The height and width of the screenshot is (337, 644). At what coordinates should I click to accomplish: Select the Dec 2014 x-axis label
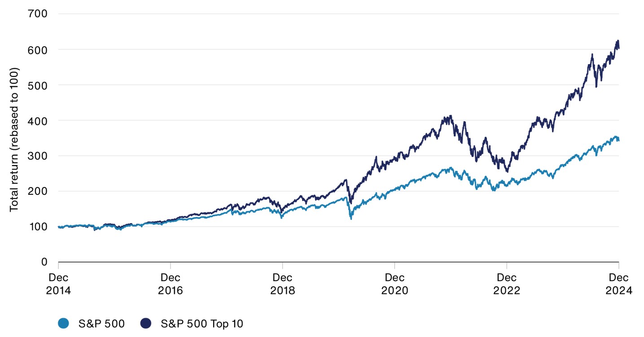click(x=58, y=284)
